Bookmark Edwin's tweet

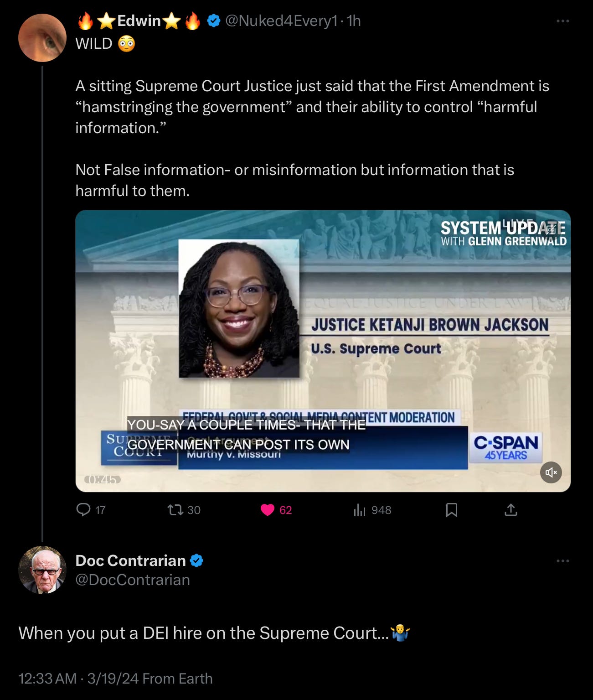point(451,510)
